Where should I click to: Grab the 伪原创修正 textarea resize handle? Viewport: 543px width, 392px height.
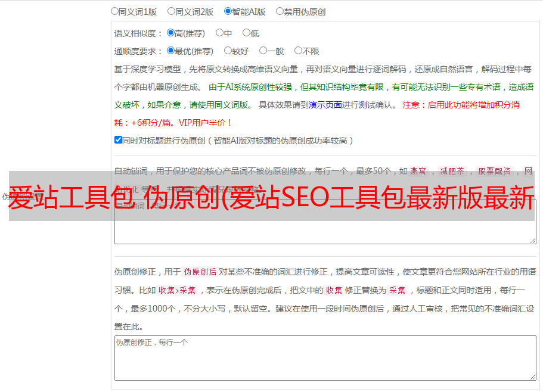(533, 377)
